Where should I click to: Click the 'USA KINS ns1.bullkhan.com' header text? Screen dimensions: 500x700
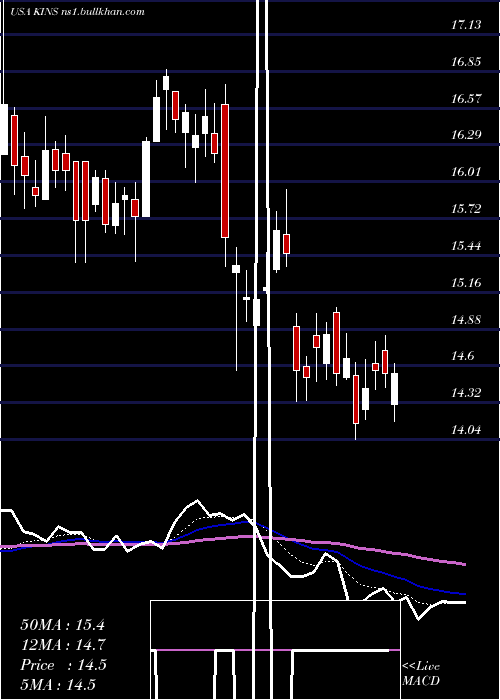coord(77,12)
